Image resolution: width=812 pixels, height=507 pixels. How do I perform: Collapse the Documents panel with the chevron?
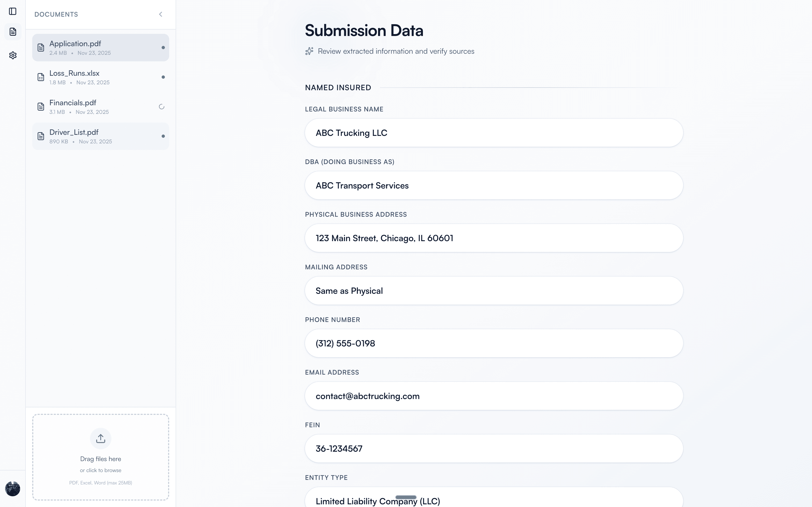point(161,14)
